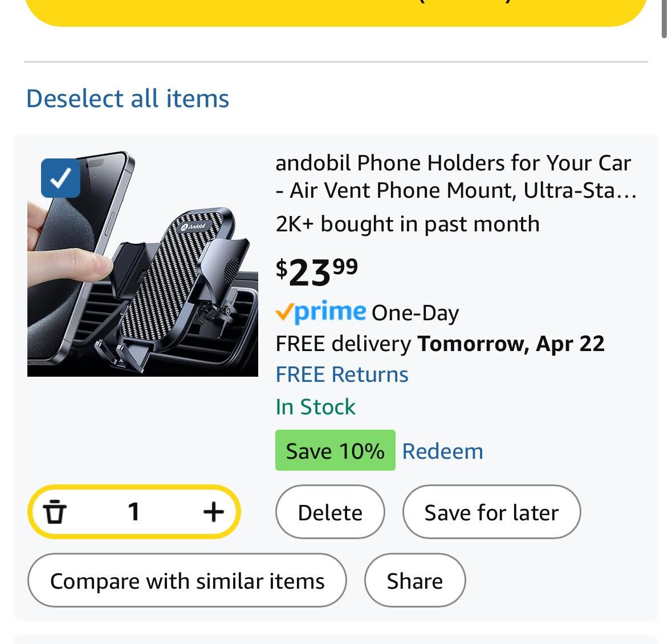
Task: Click Deselect all items
Action: pos(128,99)
